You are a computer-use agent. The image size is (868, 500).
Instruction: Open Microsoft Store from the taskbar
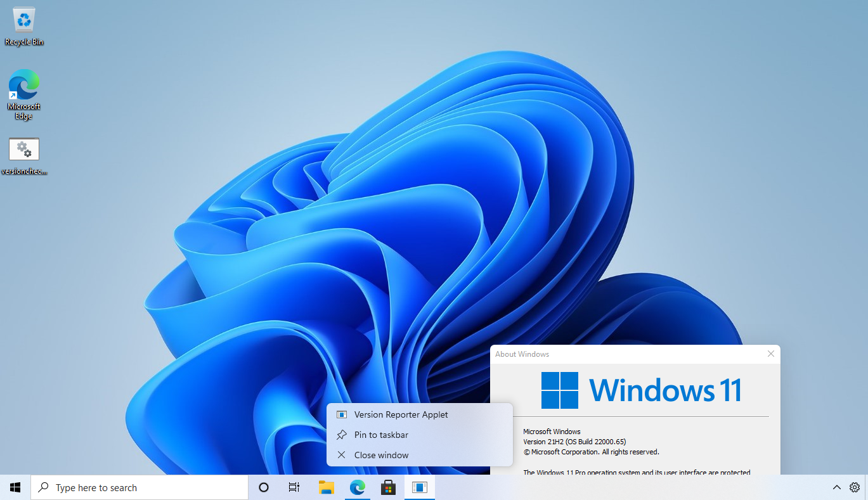[388, 487]
